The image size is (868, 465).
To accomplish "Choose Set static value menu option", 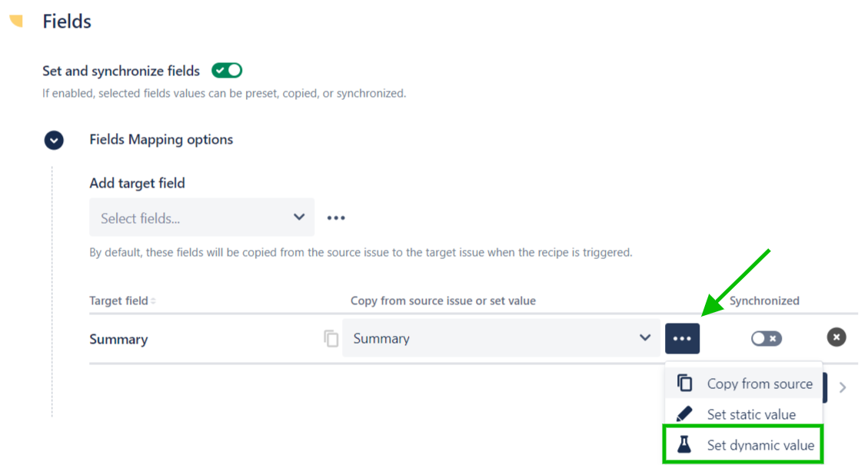I will [751, 414].
